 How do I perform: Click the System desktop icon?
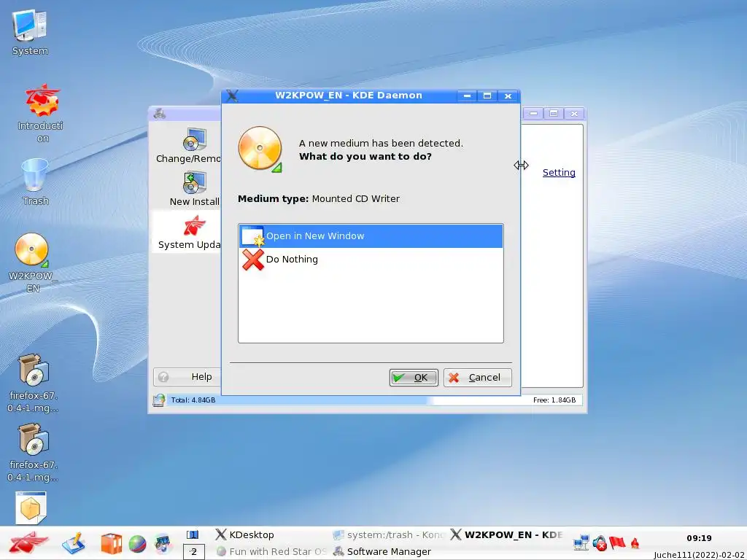pyautogui.click(x=30, y=33)
